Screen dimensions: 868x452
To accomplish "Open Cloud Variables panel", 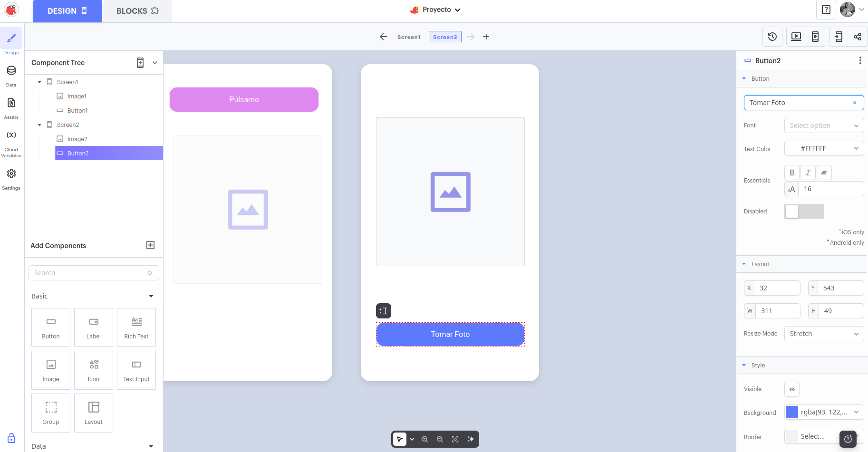I will (x=11, y=141).
